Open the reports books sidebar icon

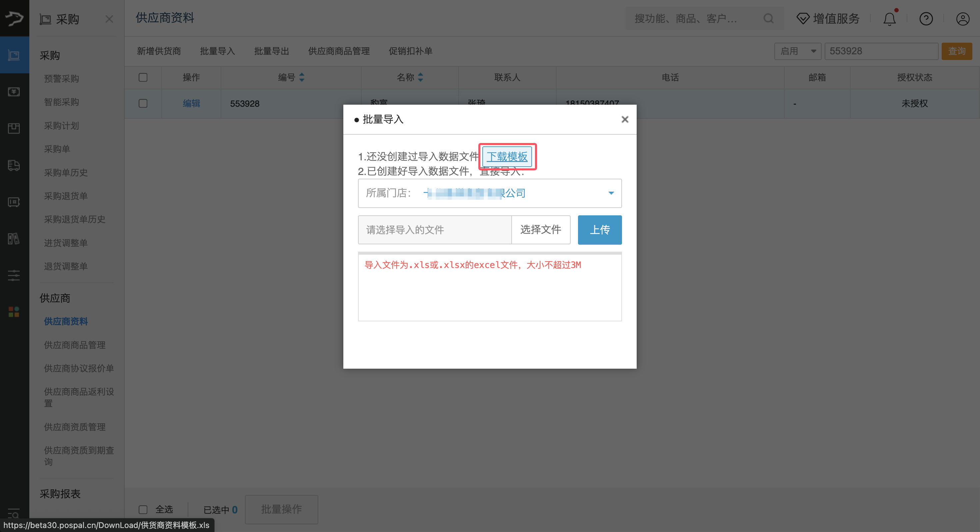pos(14,239)
